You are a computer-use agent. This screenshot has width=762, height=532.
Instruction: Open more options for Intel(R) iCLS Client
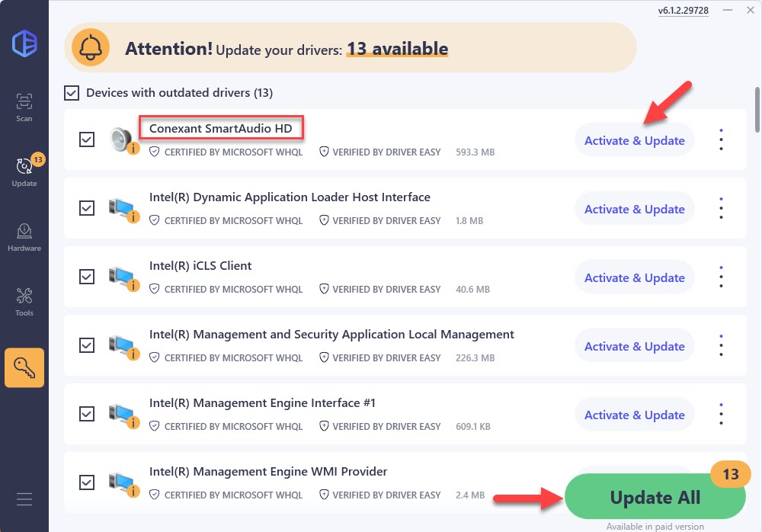(721, 277)
